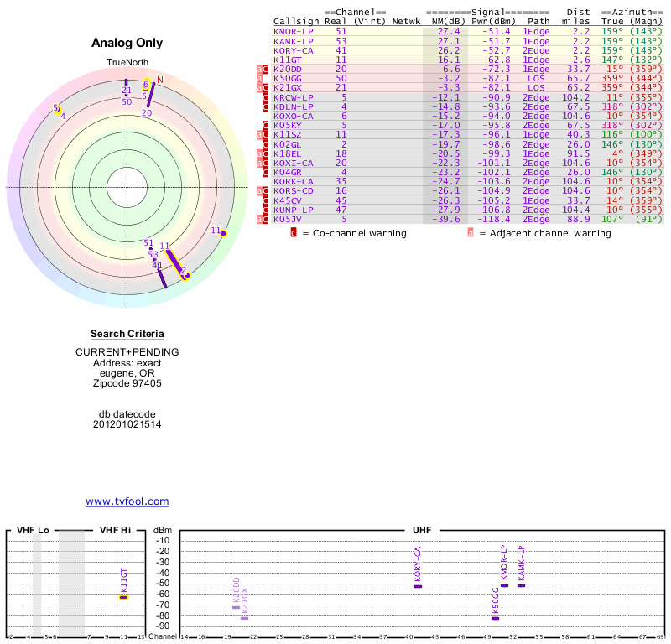Click the K11GT callsign in the table
This screenshot has width=671, height=644.
[288, 60]
